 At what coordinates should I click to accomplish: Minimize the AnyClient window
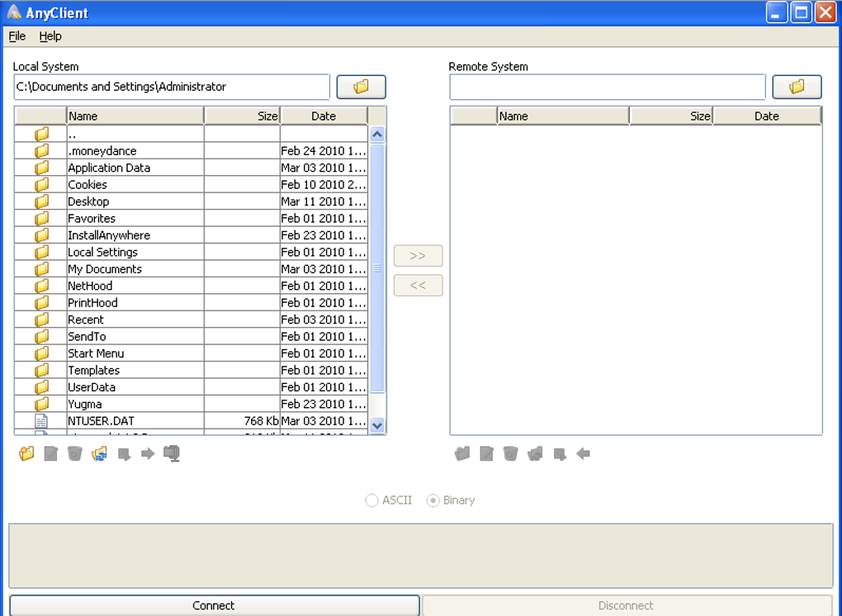[776, 12]
